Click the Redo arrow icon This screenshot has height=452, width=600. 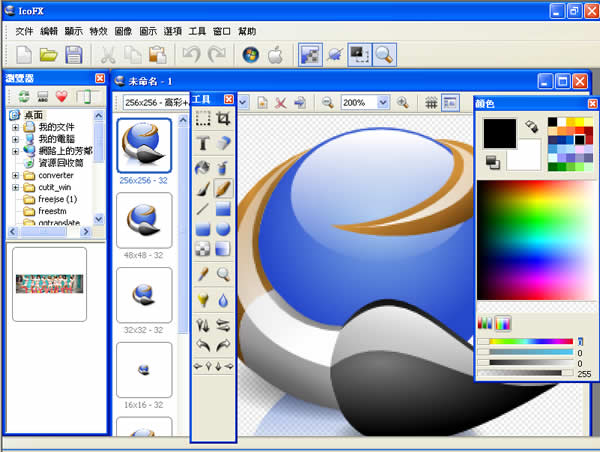[x=217, y=55]
